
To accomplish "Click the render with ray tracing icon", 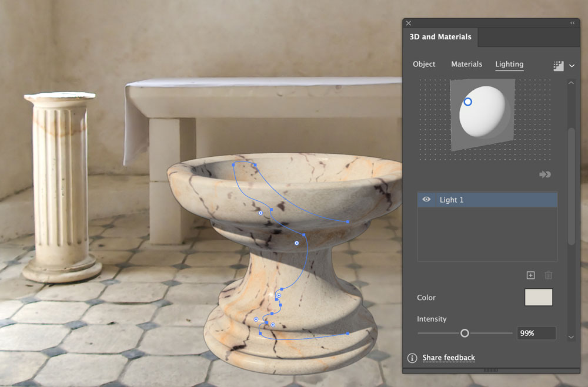I will [x=559, y=66].
